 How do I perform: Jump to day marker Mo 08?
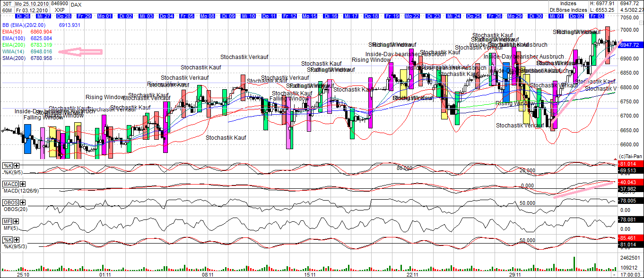(208, 16)
